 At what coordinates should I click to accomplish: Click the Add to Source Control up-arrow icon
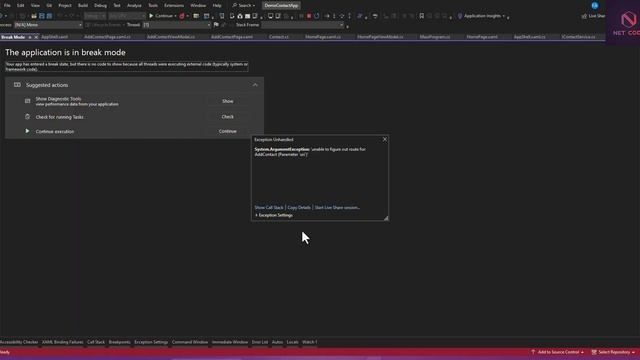pyautogui.click(x=533, y=352)
